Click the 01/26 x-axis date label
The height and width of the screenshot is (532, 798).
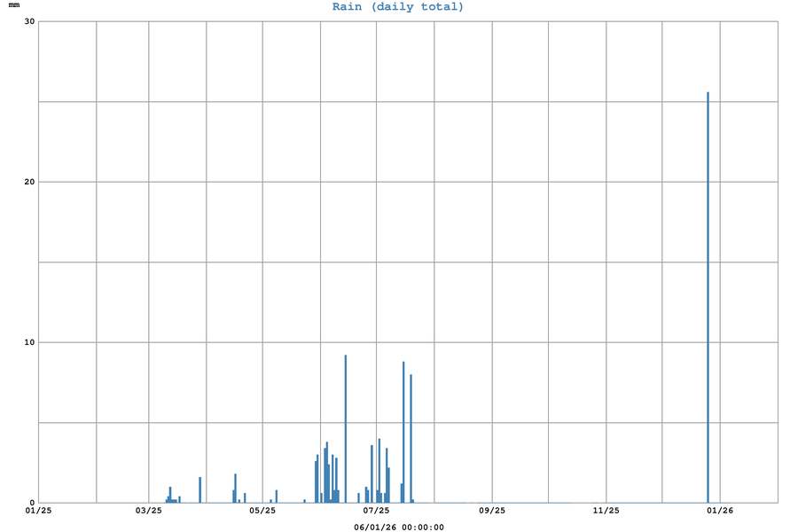(720, 511)
